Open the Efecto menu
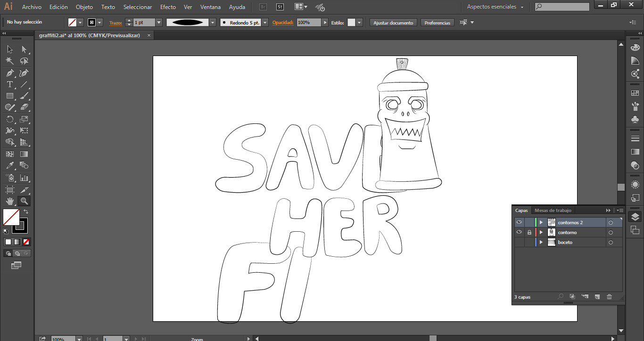The height and width of the screenshot is (341, 644). click(x=168, y=7)
